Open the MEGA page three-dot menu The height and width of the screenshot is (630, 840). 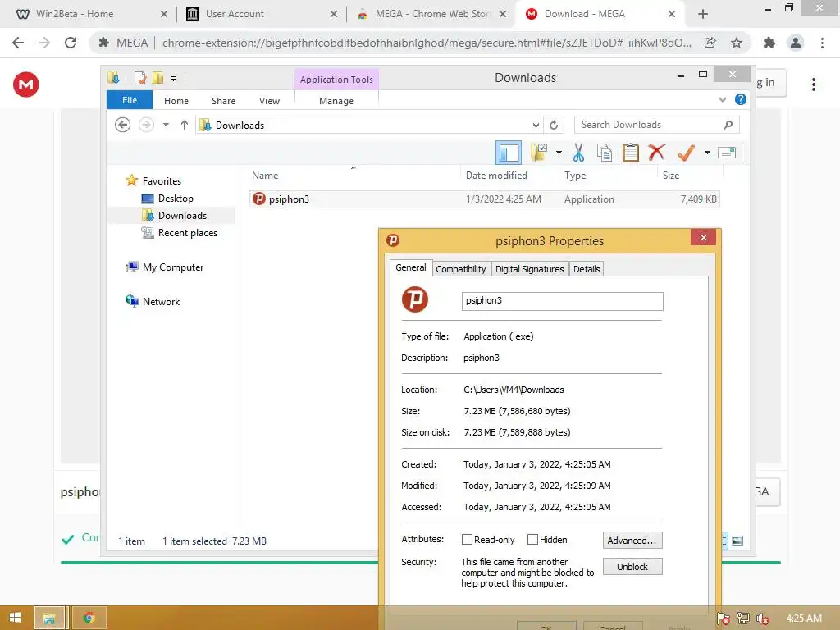pos(813,84)
